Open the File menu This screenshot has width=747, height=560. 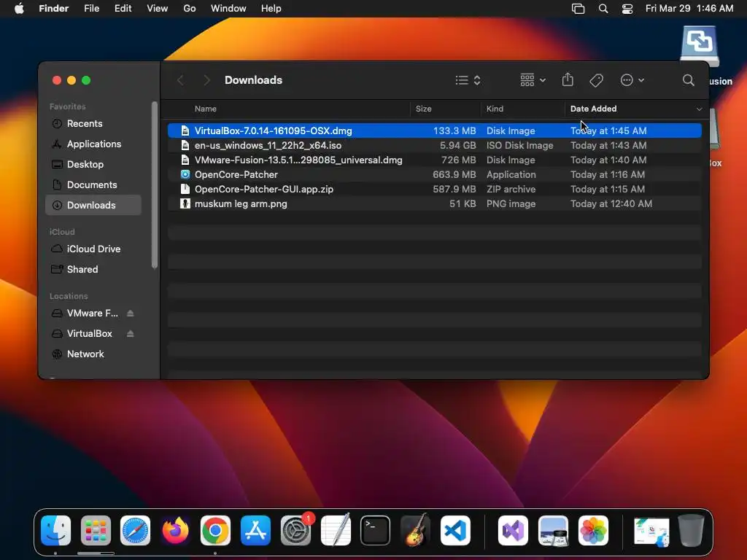point(91,9)
